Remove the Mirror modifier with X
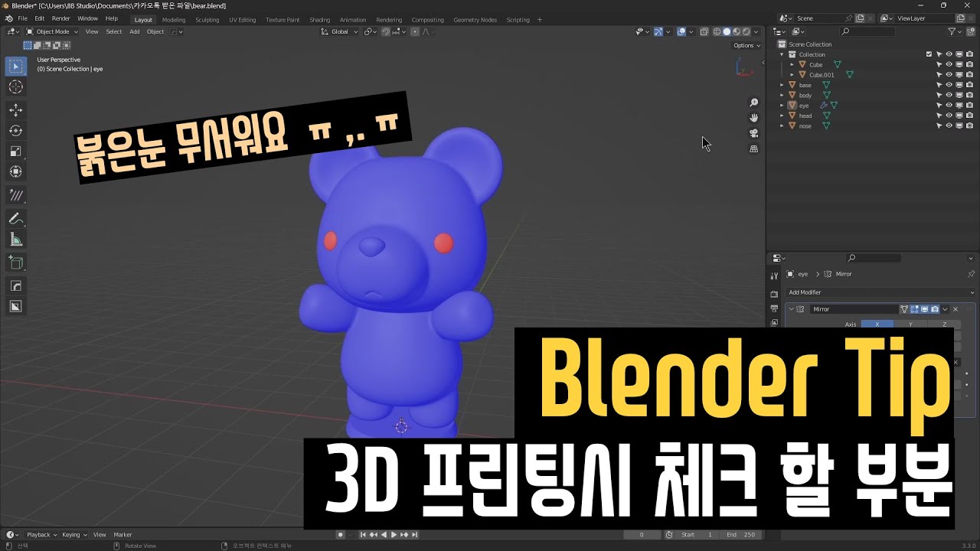 [955, 309]
